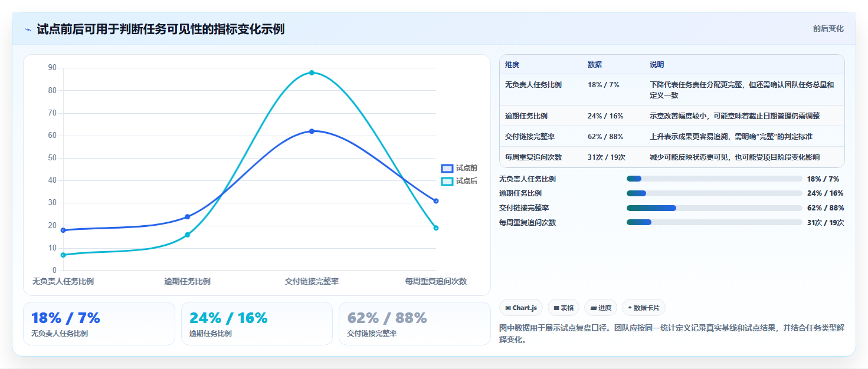
Task: Click the 数据 column header
Action: point(595,65)
